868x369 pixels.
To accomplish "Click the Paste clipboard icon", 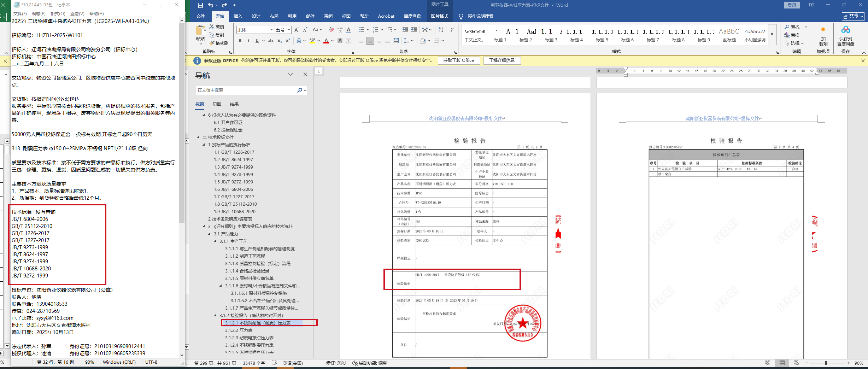I will pyautogui.click(x=200, y=31).
